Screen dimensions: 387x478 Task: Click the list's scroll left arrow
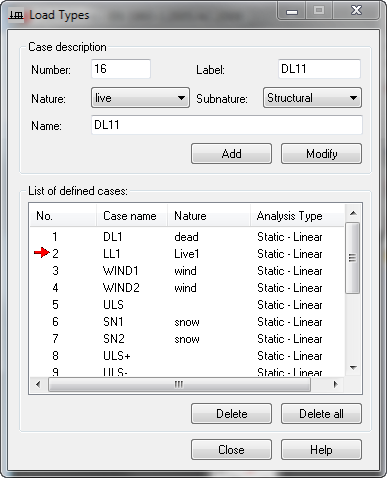point(38,385)
